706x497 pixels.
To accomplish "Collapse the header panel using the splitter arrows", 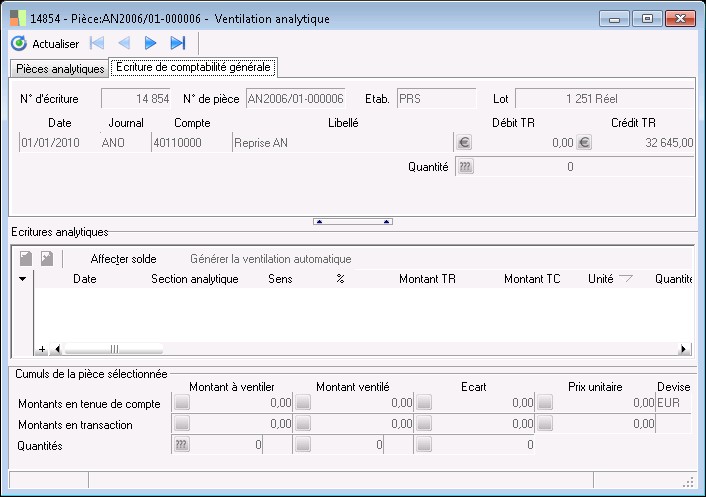I will [x=353, y=221].
